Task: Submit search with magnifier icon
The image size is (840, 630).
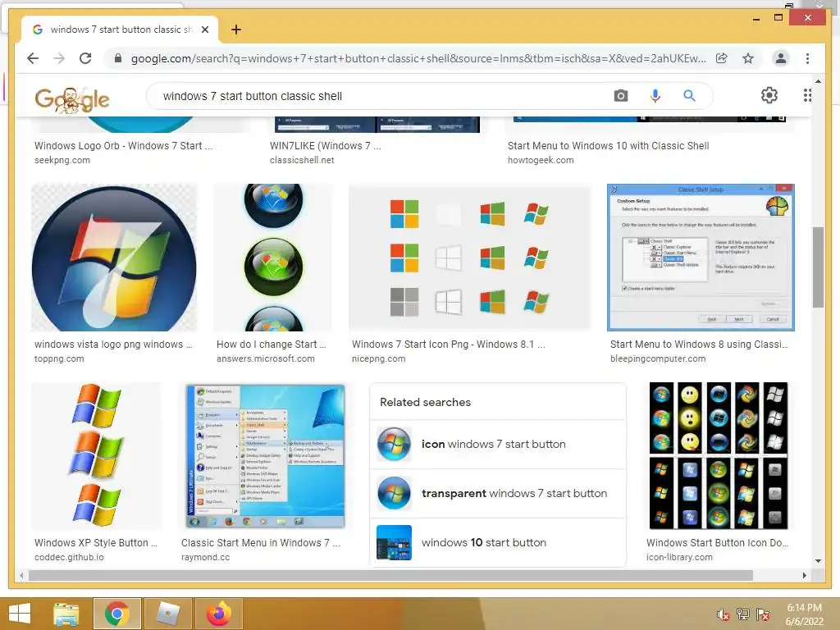Action: tap(689, 96)
